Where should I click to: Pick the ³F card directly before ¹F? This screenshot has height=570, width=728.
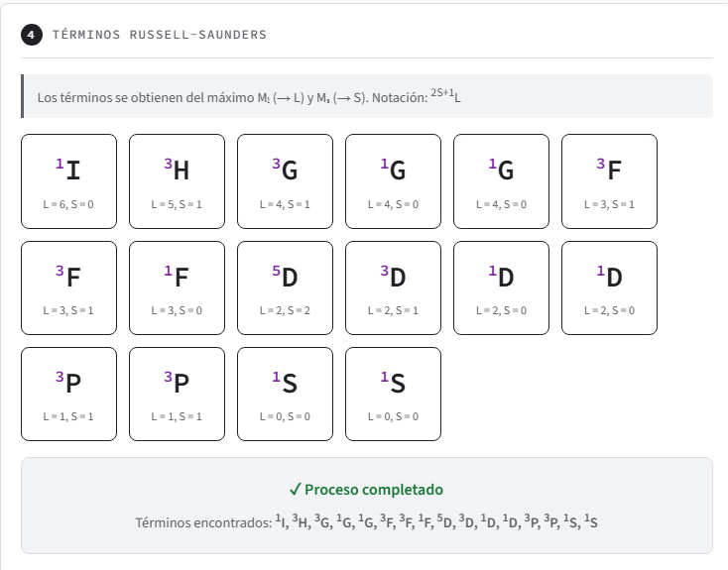pos(68,288)
